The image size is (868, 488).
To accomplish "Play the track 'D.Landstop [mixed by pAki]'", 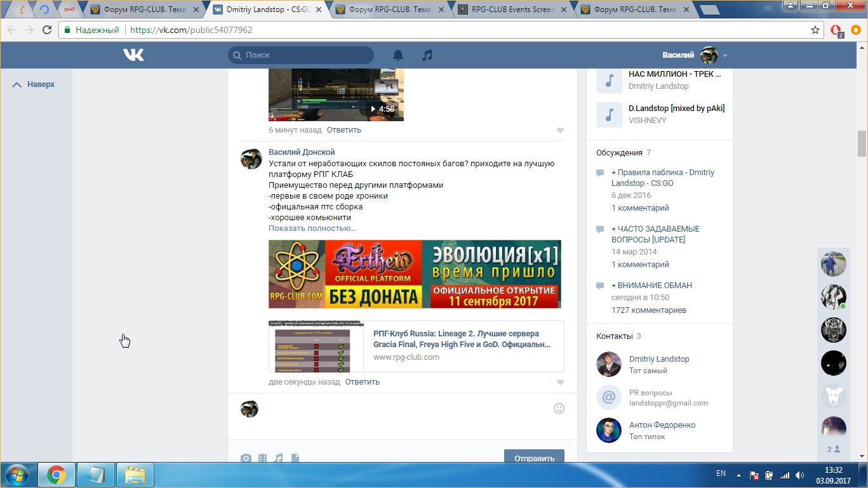I will click(609, 115).
